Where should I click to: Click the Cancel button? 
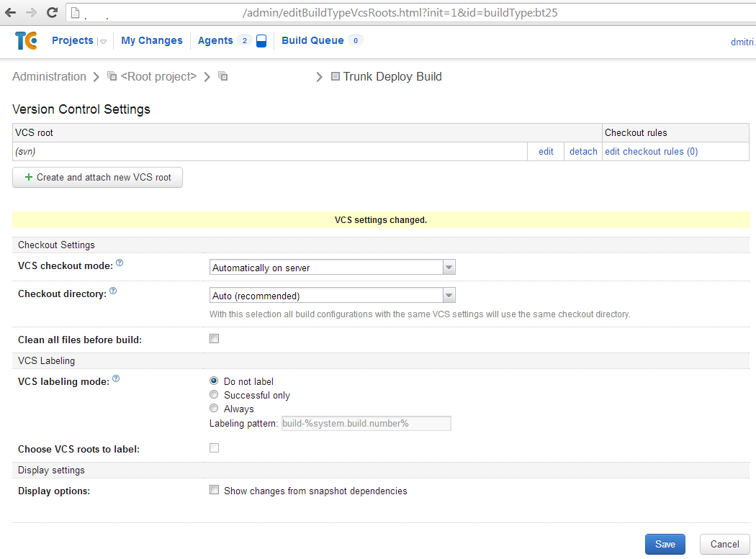point(724,544)
